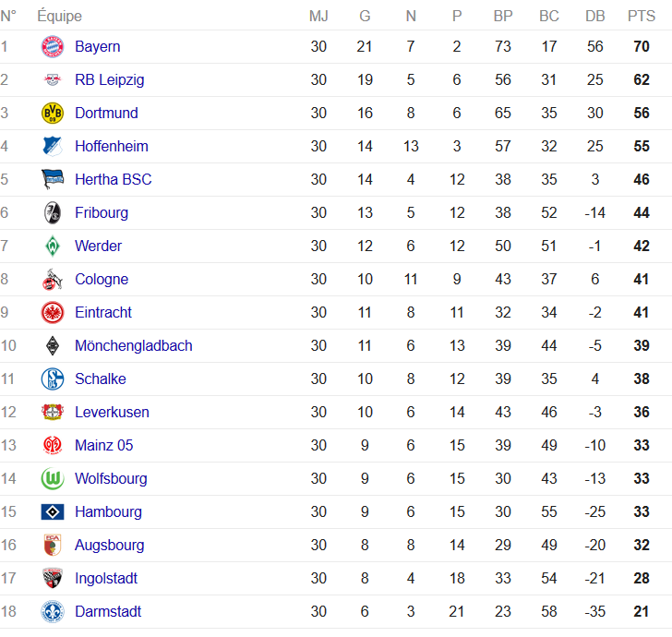Screen dimensions: 672x637
Task: Click the Hambourg diamond flag logo
Action: [x=53, y=511]
